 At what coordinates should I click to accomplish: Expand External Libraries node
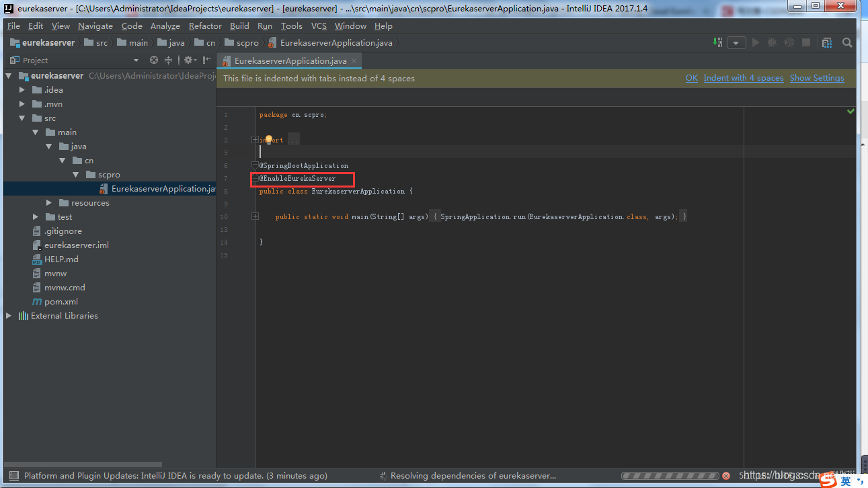[x=9, y=316]
